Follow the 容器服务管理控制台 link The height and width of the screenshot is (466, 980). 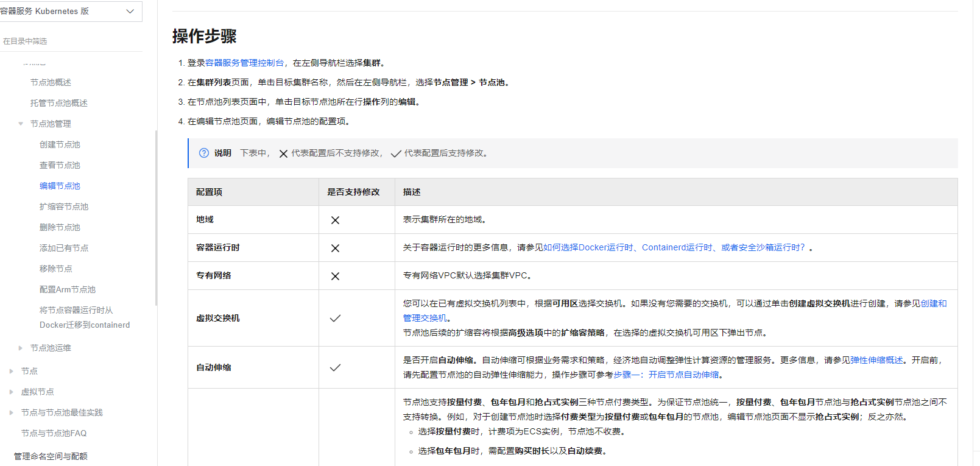pyautogui.click(x=244, y=63)
